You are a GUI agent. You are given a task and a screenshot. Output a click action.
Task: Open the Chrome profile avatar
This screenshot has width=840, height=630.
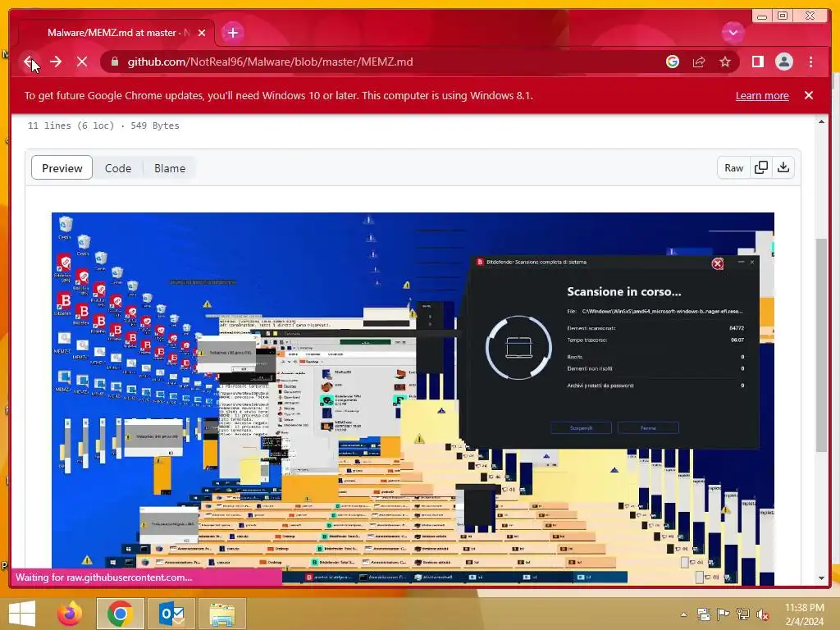[x=783, y=62]
